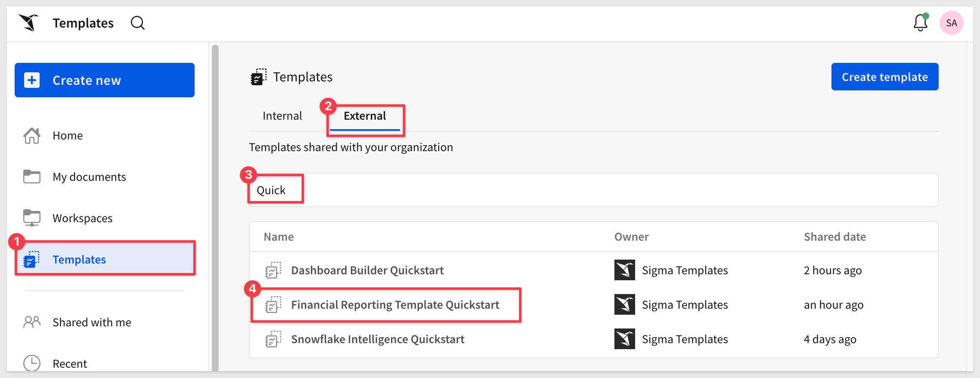The width and height of the screenshot is (980, 378).
Task: Open Financial Reporting Template Quickstart
Action: click(x=395, y=305)
